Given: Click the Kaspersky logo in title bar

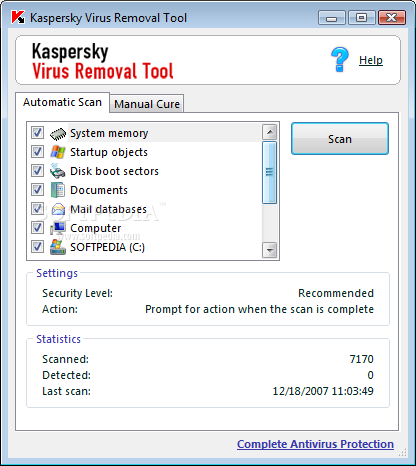Looking at the screenshot, I should coord(18,17).
